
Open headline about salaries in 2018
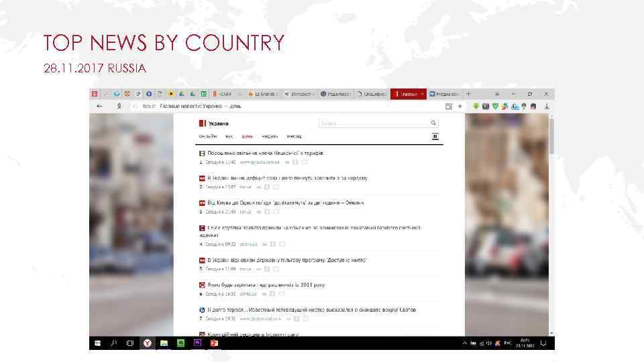click(x=266, y=285)
